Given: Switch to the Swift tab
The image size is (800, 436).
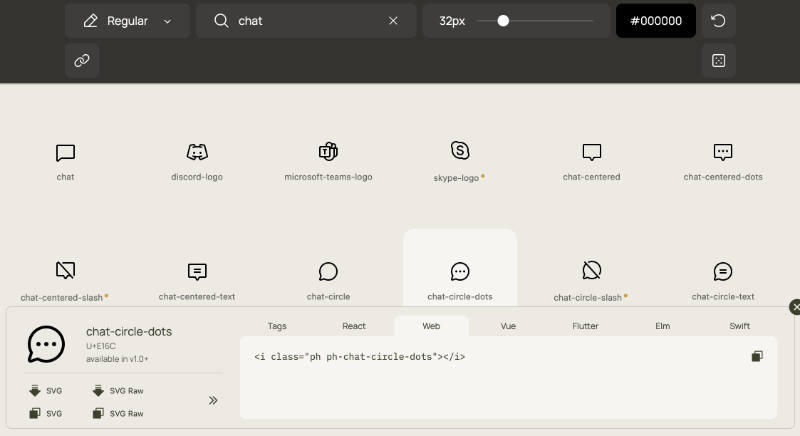Looking at the screenshot, I should click(x=739, y=326).
